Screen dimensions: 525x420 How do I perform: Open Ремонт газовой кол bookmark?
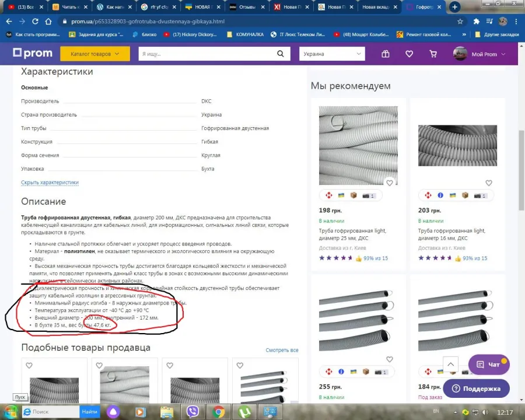(424, 34)
